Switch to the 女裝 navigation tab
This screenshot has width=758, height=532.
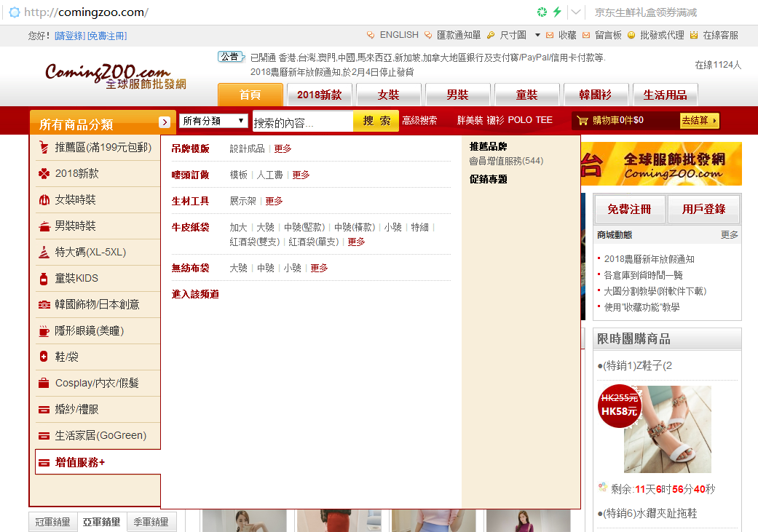pos(388,95)
